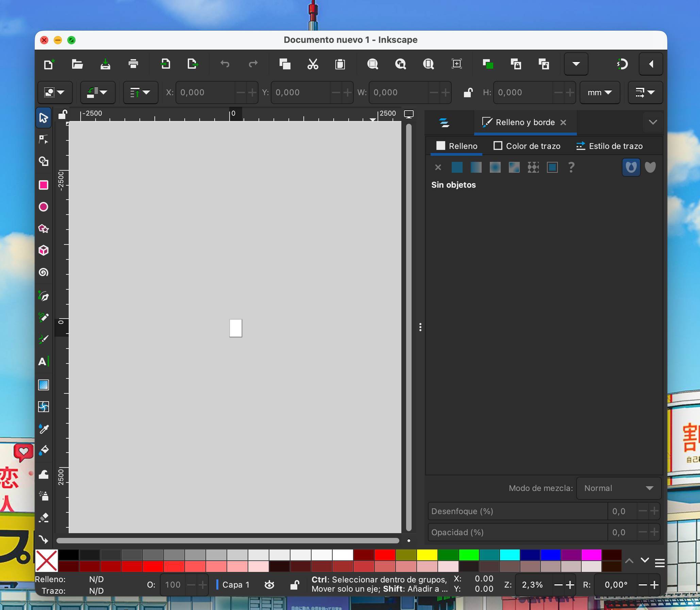Close the Relleno y borde panel tab
The image size is (700, 610).
point(564,122)
